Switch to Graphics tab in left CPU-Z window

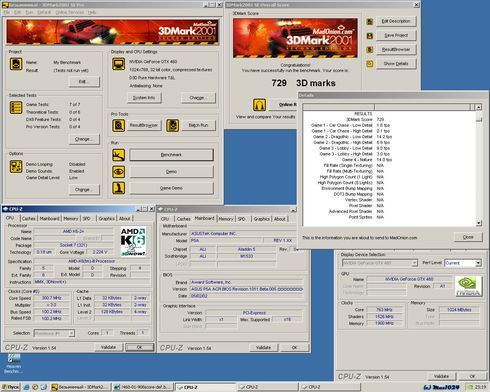(x=107, y=219)
